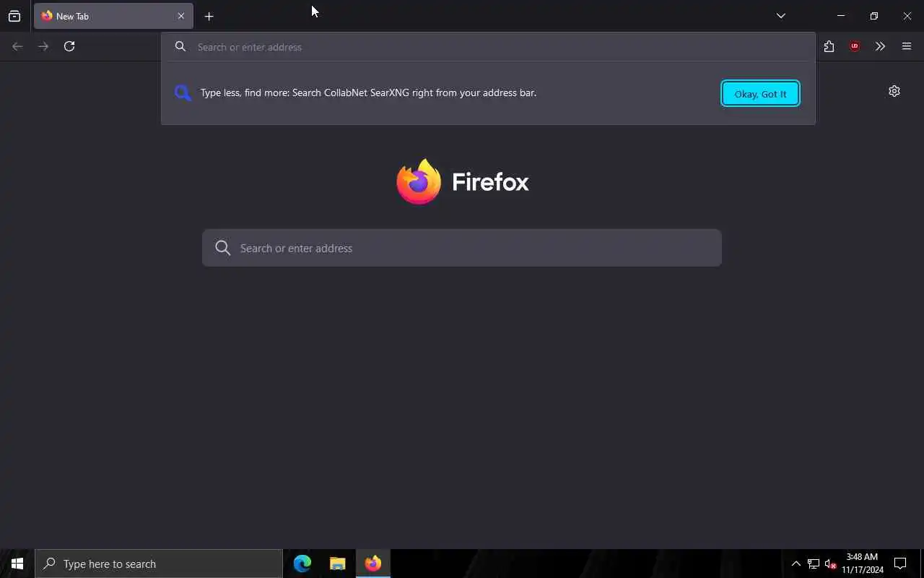Open network status tray icon
The image size is (924, 578).
click(814, 564)
